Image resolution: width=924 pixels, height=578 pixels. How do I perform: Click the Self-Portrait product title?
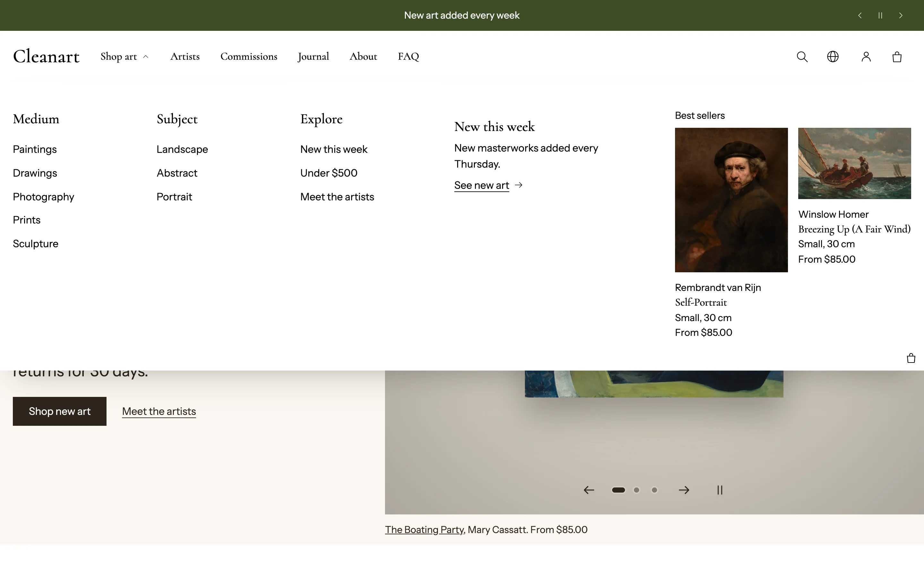tap(701, 302)
